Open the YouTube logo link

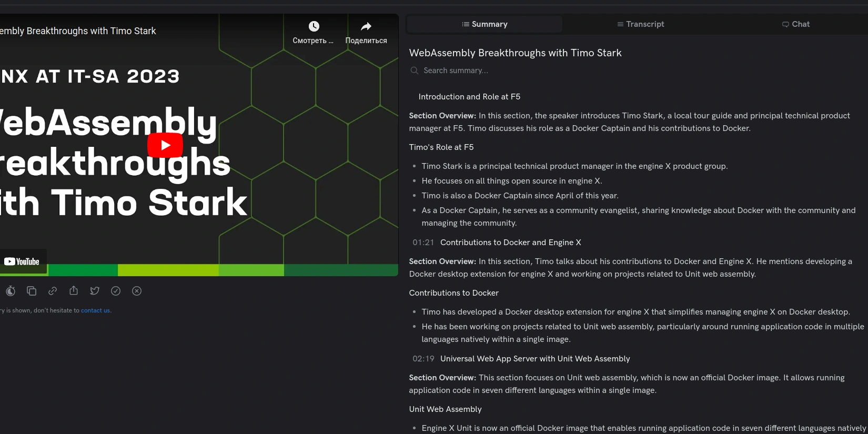pos(22,261)
